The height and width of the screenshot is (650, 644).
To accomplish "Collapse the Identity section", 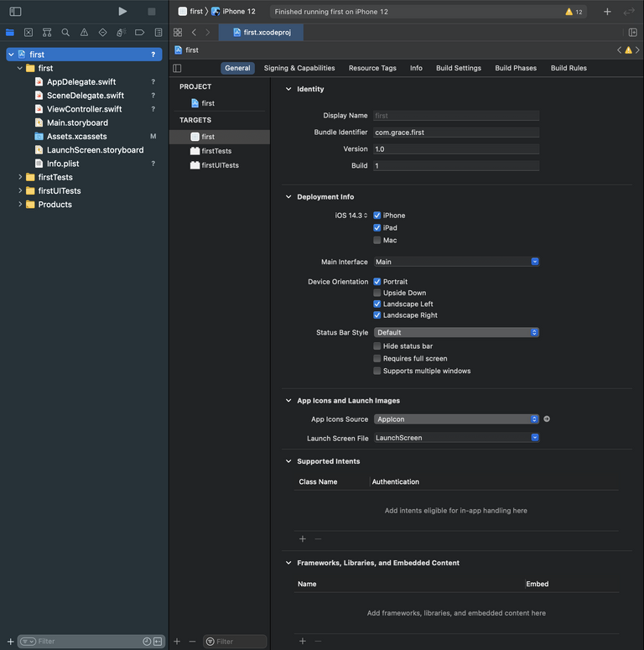I will (x=288, y=89).
